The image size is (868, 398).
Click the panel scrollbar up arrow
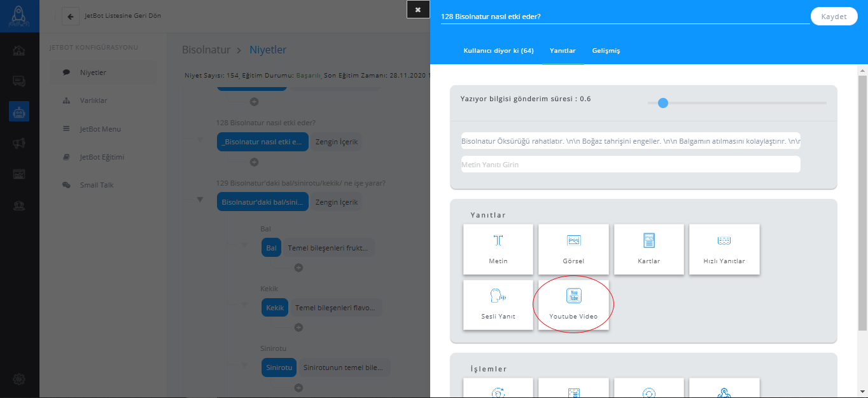pyautogui.click(x=862, y=70)
